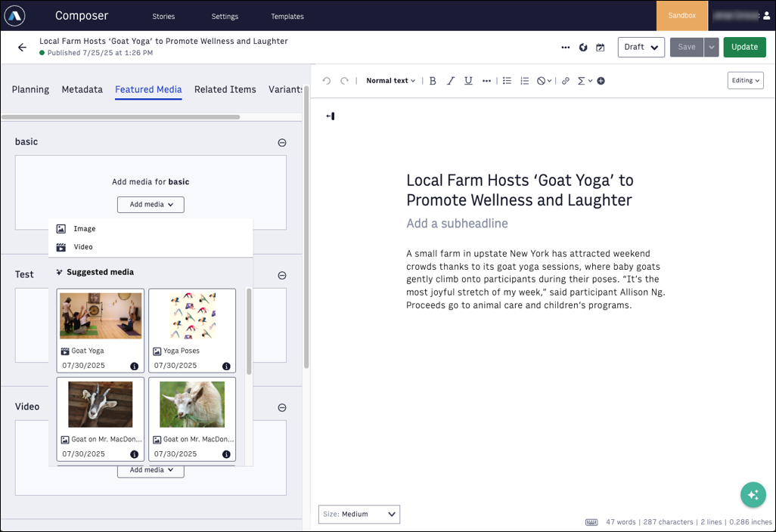776x532 pixels.
Task: Open Templates in the top navigation
Action: pos(287,17)
